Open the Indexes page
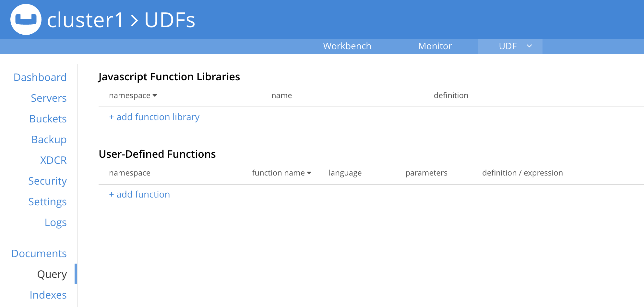Screen dimensions: 644x307 48,295
